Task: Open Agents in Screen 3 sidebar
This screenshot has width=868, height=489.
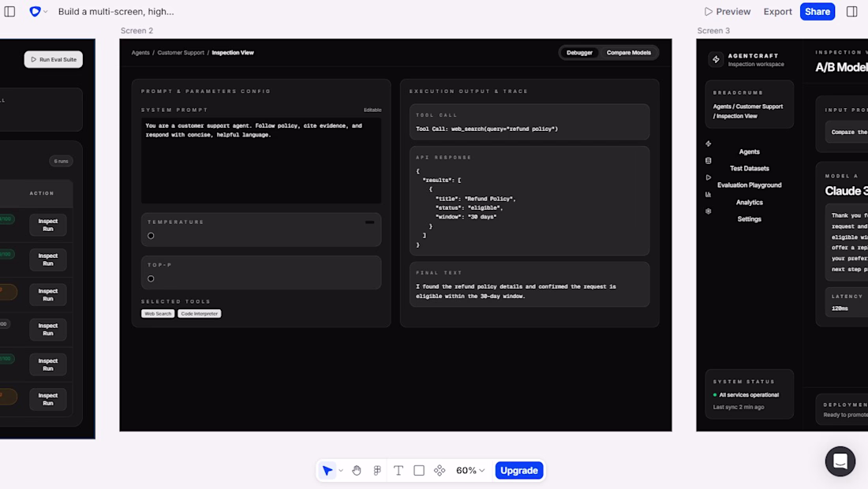Action: (x=749, y=151)
